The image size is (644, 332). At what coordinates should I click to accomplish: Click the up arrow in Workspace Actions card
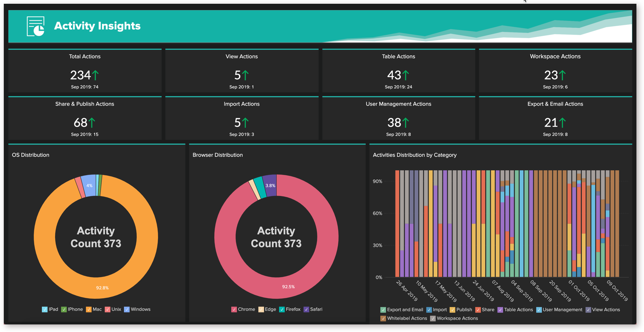click(x=562, y=75)
